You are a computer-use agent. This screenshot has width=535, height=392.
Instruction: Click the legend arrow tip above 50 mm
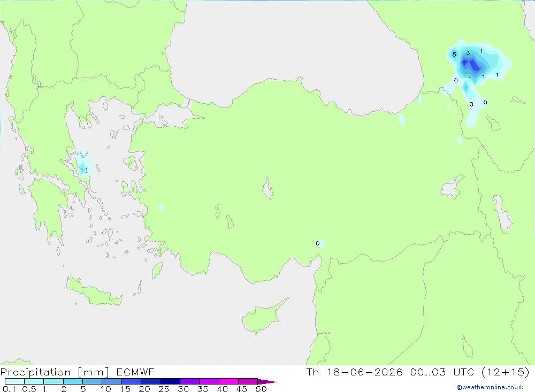tap(267, 381)
